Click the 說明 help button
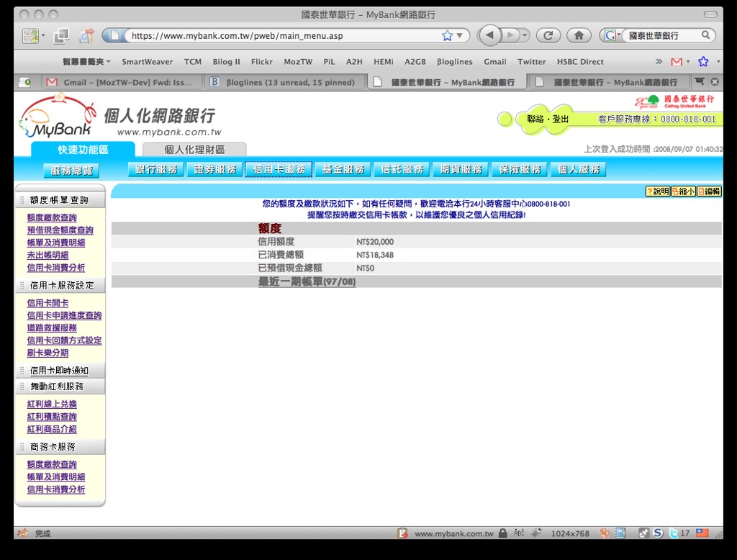This screenshot has height=560, width=737. coord(657,191)
